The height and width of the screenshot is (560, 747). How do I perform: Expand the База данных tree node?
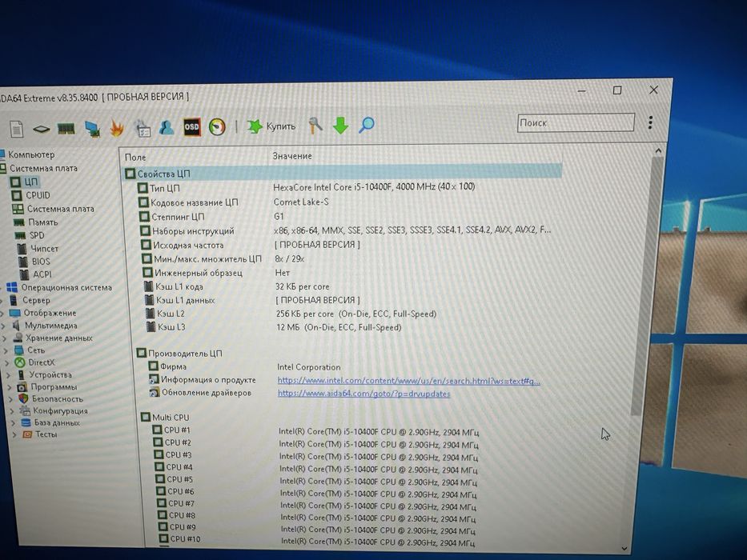(x=14, y=423)
